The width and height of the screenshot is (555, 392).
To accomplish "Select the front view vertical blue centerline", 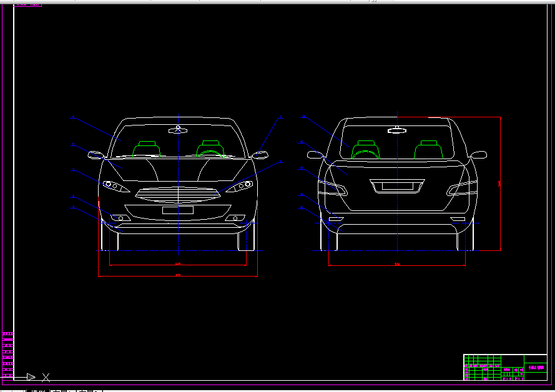I will click(178, 184).
